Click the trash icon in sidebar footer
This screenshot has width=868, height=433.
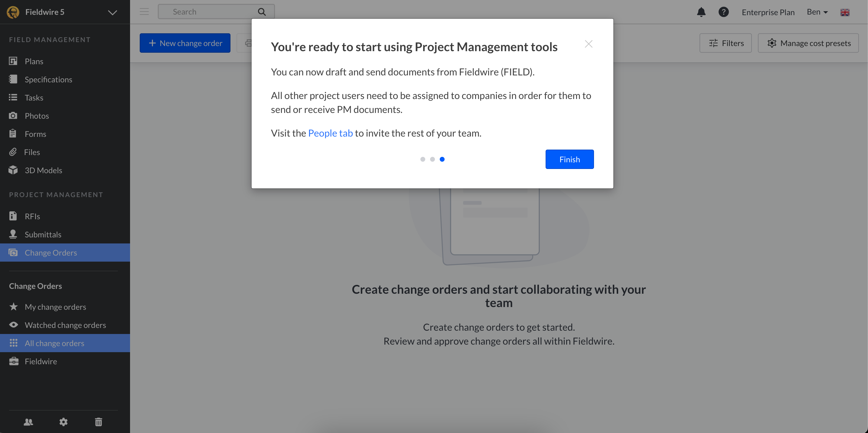pyautogui.click(x=98, y=421)
